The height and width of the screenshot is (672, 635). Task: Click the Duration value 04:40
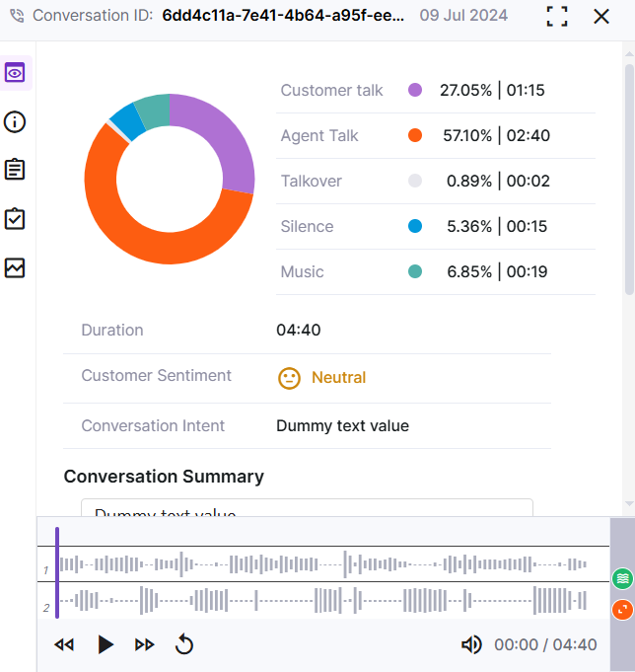[299, 330]
